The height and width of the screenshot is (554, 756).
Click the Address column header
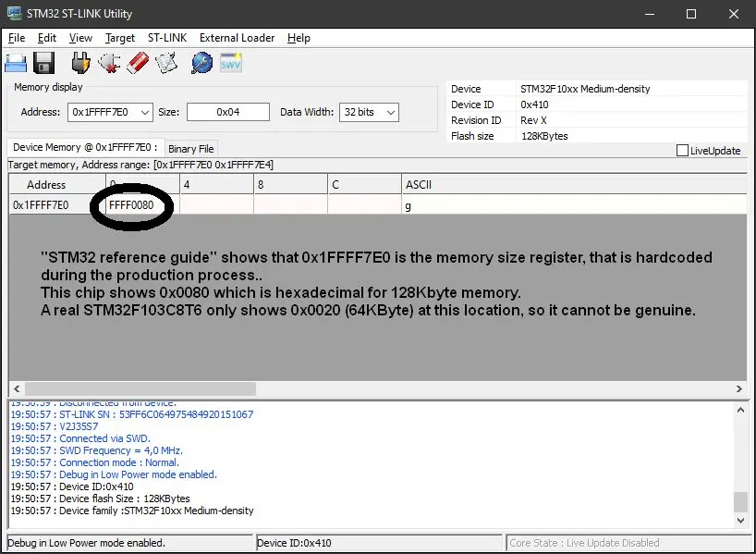[57, 185]
